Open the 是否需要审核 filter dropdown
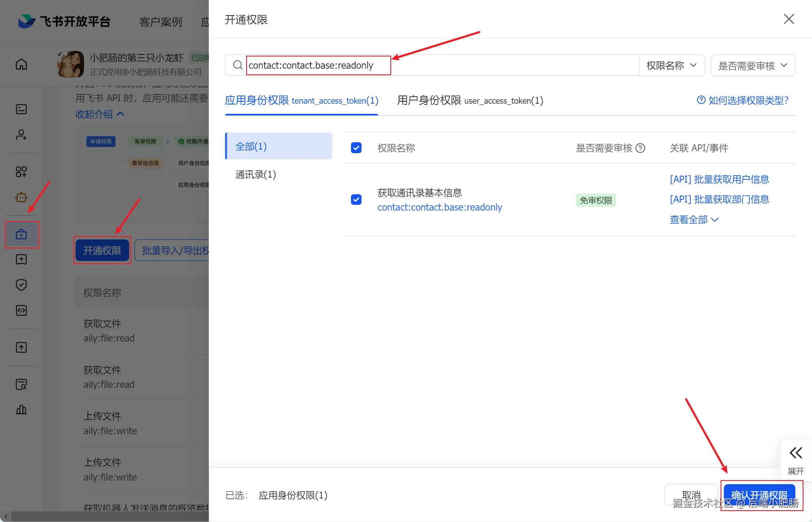This screenshot has height=522, width=812. (752, 65)
